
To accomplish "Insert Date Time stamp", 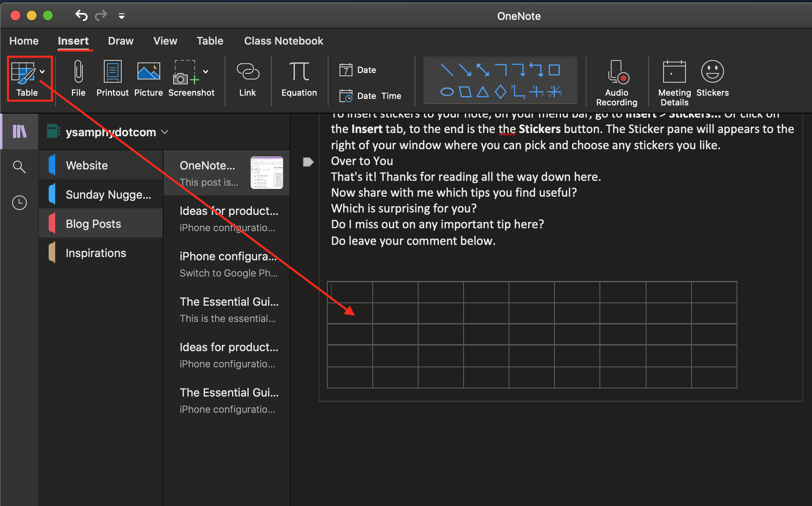I will pos(370,96).
